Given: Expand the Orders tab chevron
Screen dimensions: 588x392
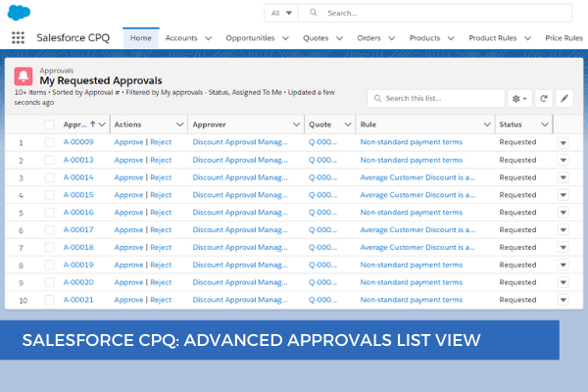Looking at the screenshot, I should point(391,38).
